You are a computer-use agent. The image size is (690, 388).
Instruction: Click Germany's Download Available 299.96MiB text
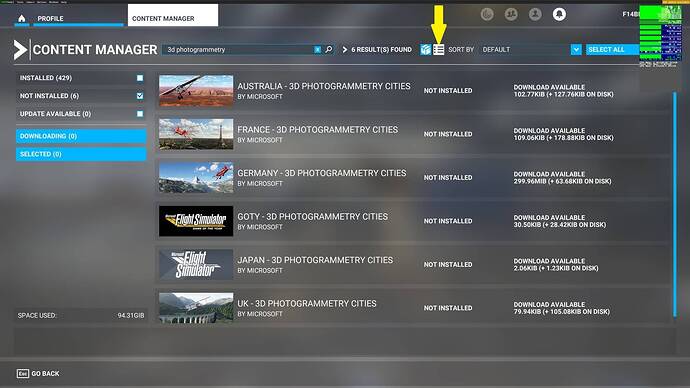coord(562,178)
